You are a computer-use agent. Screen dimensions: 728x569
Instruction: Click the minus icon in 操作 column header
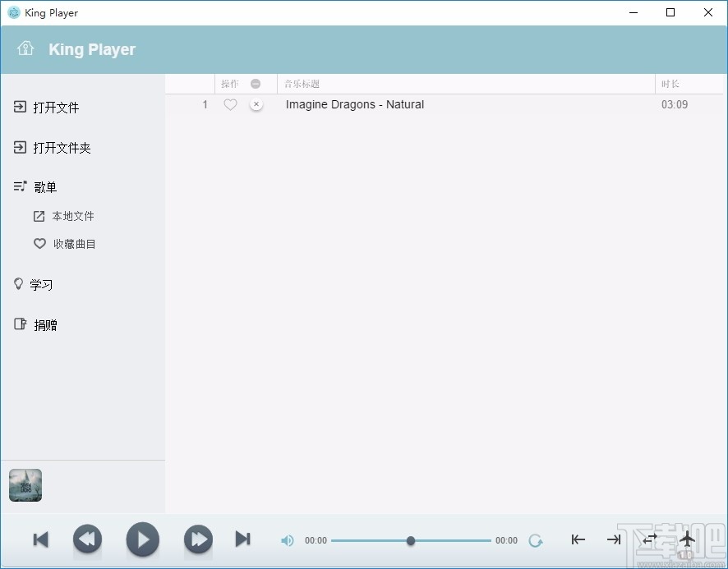pos(256,83)
